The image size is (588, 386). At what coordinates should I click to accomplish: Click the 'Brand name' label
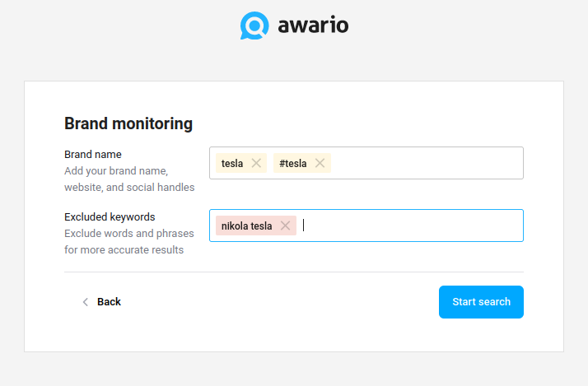click(93, 155)
